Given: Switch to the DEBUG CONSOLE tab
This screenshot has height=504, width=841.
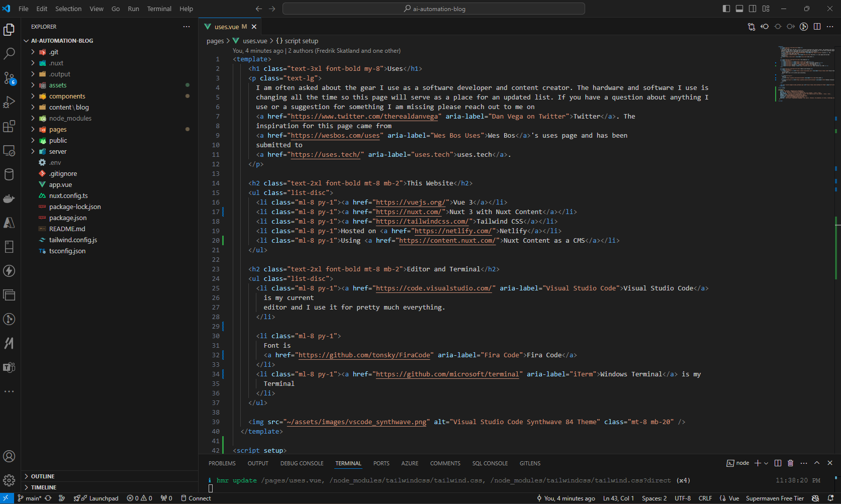Looking at the screenshot, I should click(x=302, y=463).
